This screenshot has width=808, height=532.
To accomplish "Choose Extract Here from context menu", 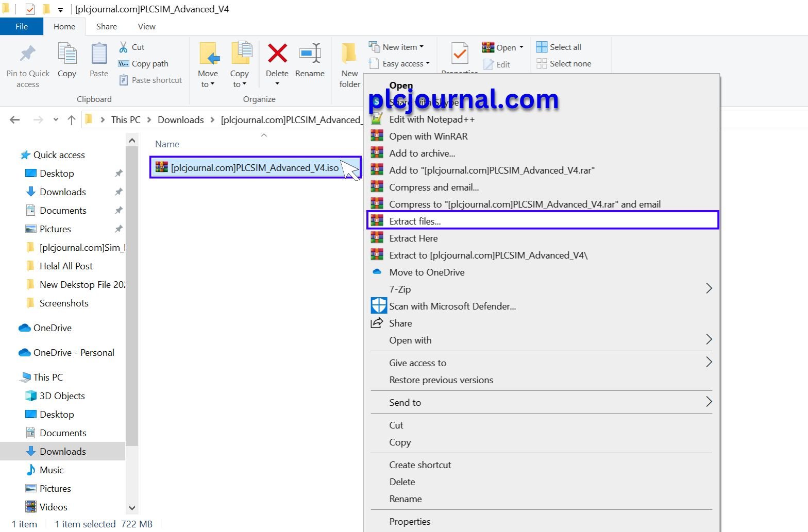I will pos(413,238).
